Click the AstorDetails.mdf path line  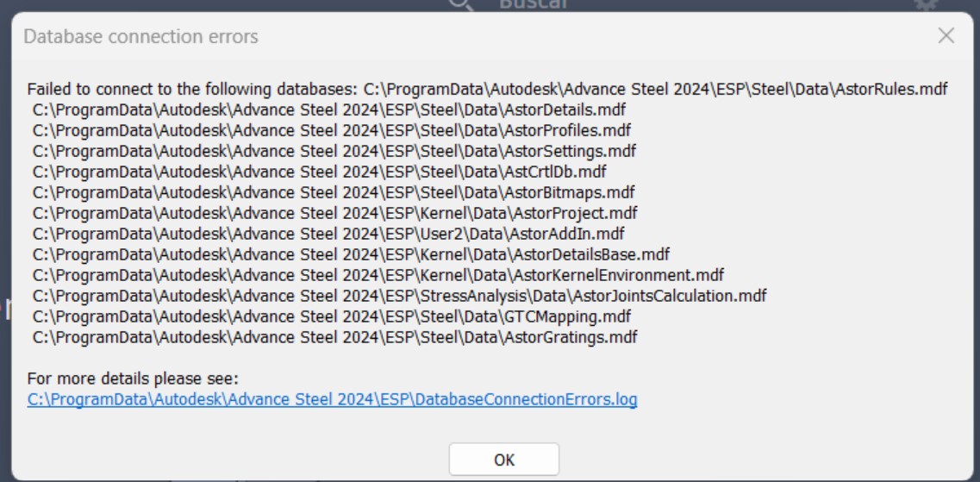click(329, 110)
